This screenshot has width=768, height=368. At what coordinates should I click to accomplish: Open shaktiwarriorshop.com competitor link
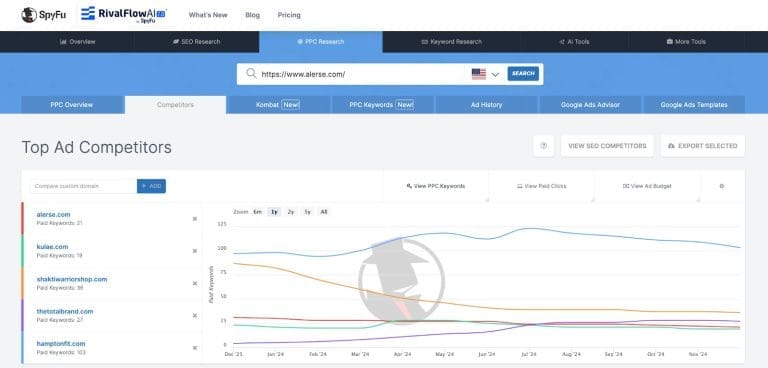tap(72, 279)
